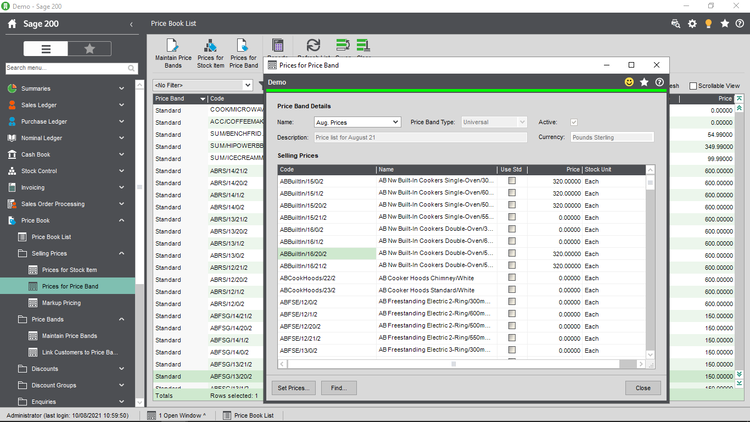Collapse the navigation sidebar arrow
Screen dimensions: 750x422
(131, 24)
